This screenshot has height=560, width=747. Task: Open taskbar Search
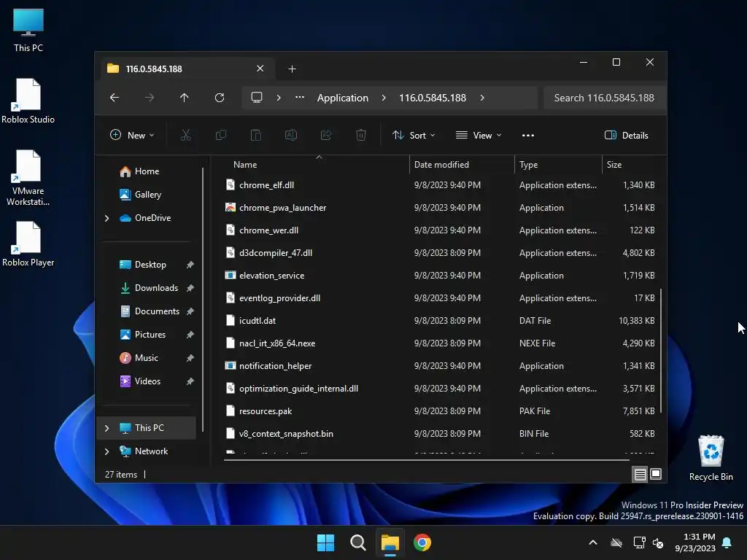click(357, 542)
